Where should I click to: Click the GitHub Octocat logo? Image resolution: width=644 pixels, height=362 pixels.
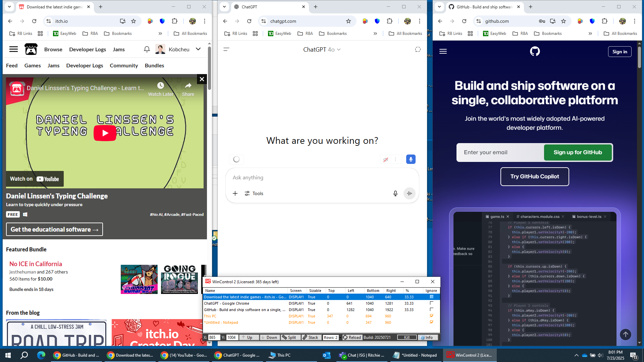click(535, 51)
